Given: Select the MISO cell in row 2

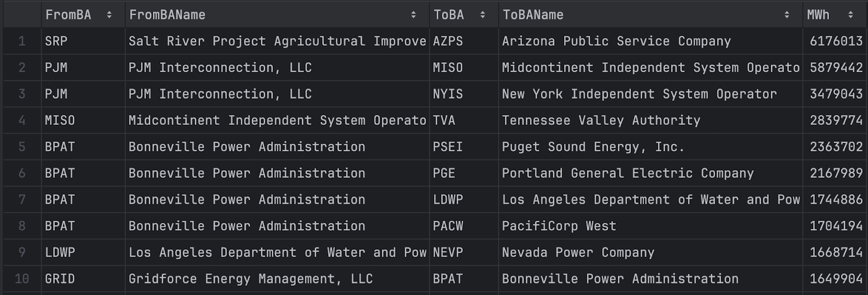Looking at the screenshot, I should click(464, 68).
